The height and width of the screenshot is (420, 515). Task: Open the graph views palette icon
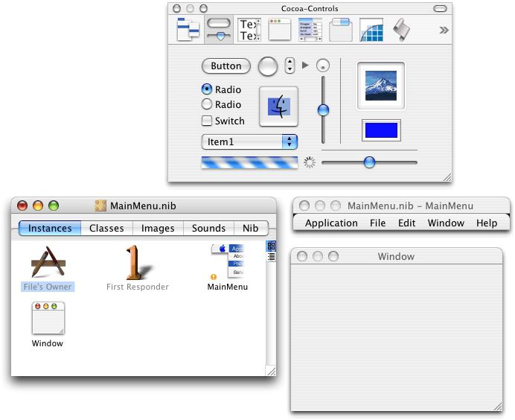point(371,30)
